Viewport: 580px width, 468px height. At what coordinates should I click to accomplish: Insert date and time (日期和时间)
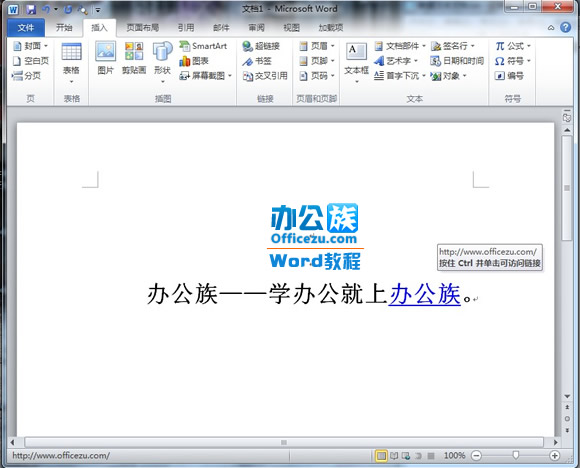[x=457, y=61]
